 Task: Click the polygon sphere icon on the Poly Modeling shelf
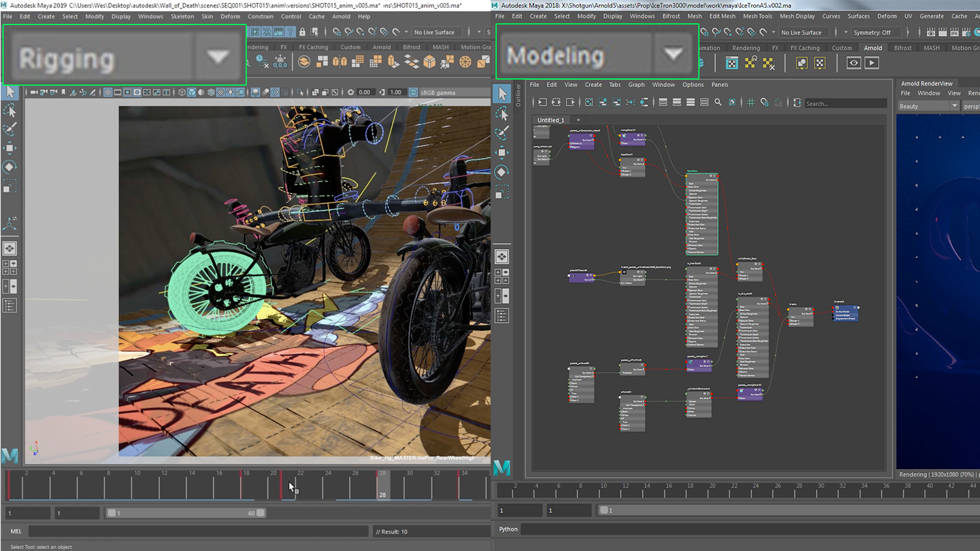pos(465,62)
